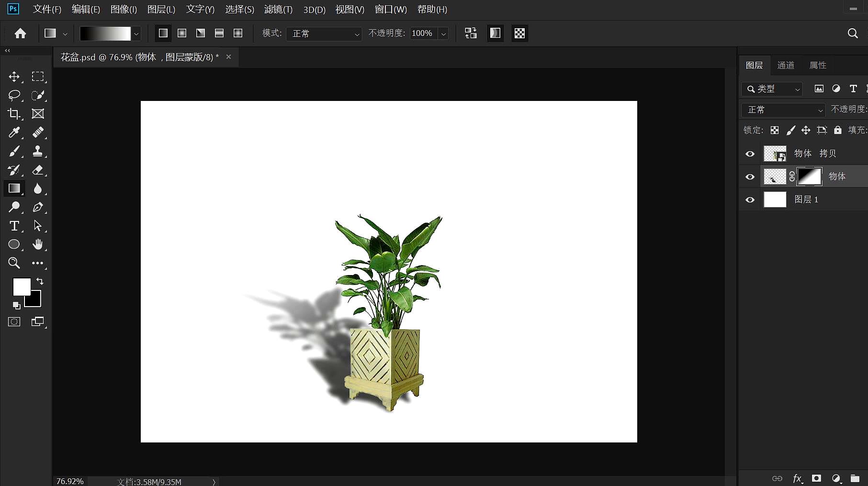Create new adjustment layer button

coord(836,478)
